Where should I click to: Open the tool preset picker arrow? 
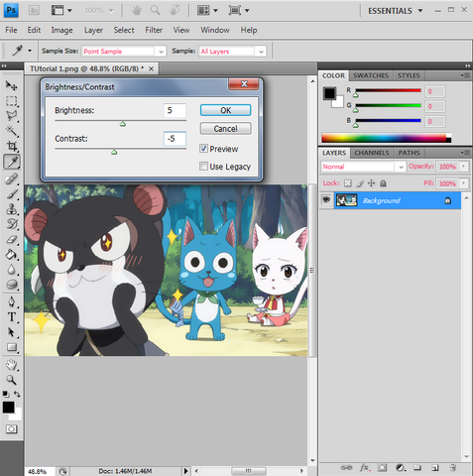pyautogui.click(x=30, y=51)
